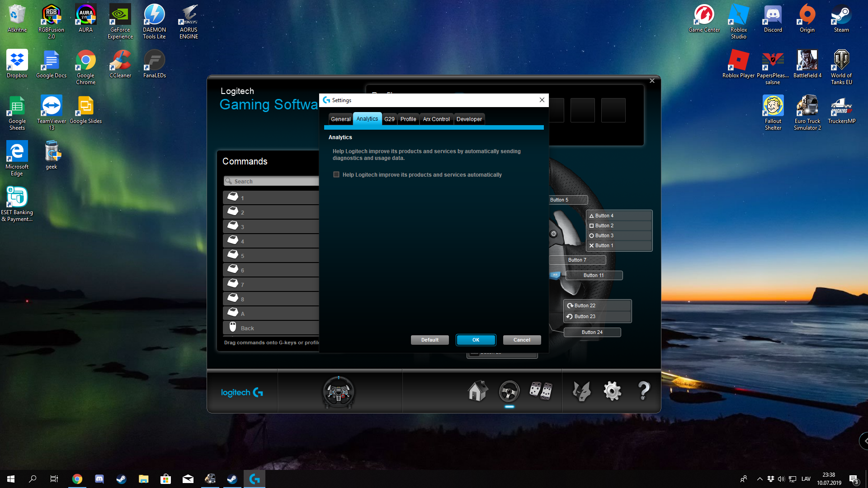Switch to the Developer tab
The image size is (868, 488).
point(469,119)
